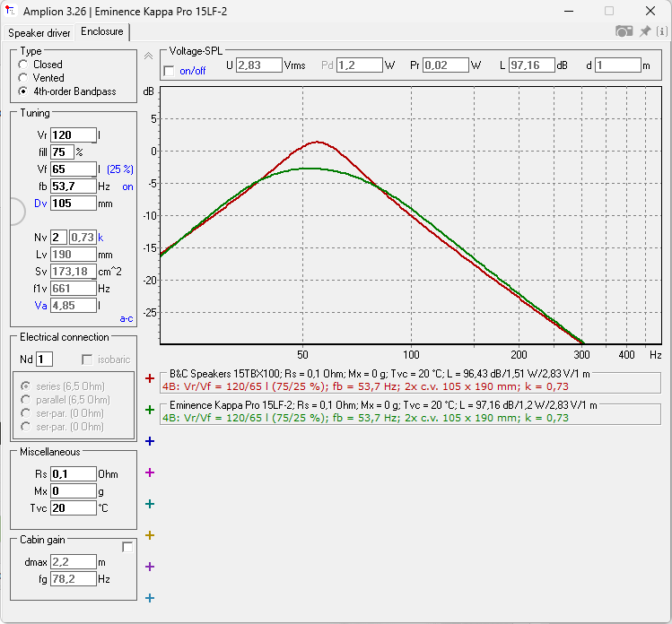
Task: Click the teal plus curve slot
Action: coord(150,504)
